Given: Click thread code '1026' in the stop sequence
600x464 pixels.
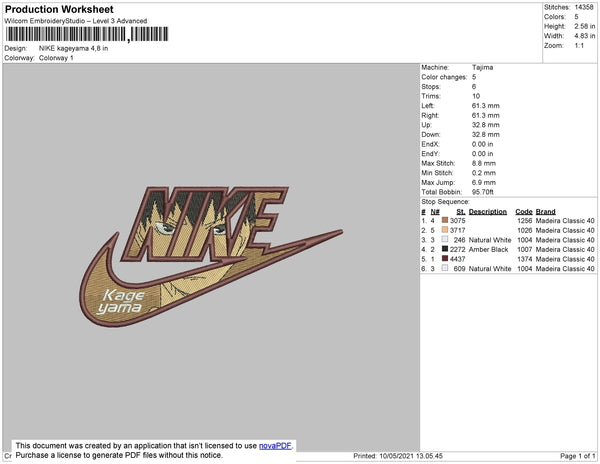Looking at the screenshot, I should click(525, 230).
